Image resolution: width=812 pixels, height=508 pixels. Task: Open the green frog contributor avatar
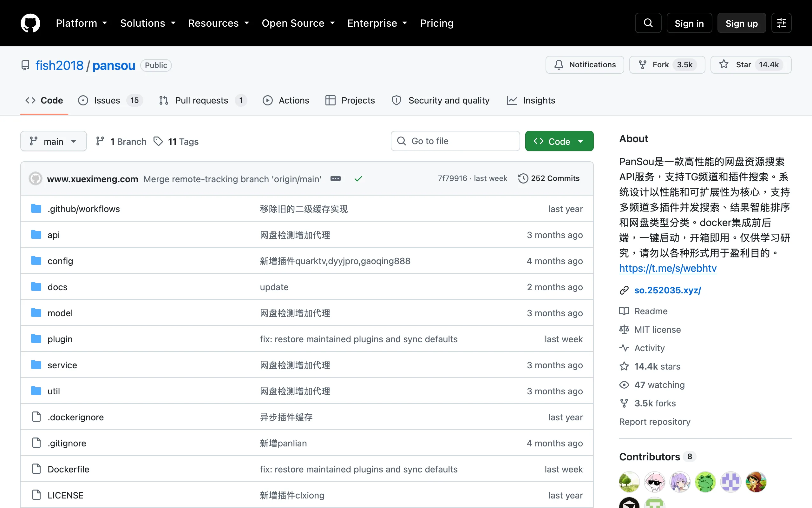click(705, 482)
